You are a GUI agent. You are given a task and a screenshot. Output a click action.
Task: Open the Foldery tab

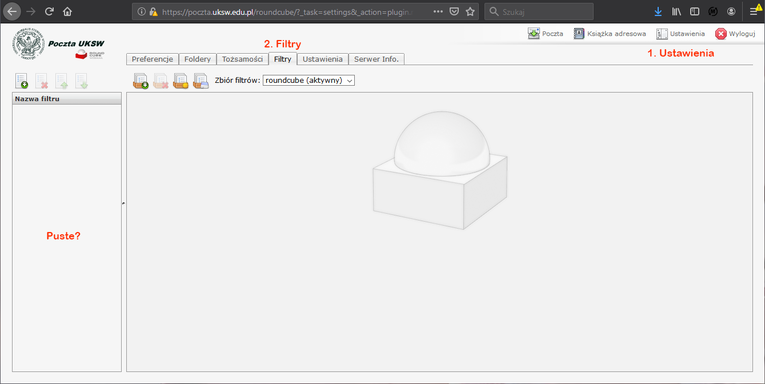click(x=197, y=59)
